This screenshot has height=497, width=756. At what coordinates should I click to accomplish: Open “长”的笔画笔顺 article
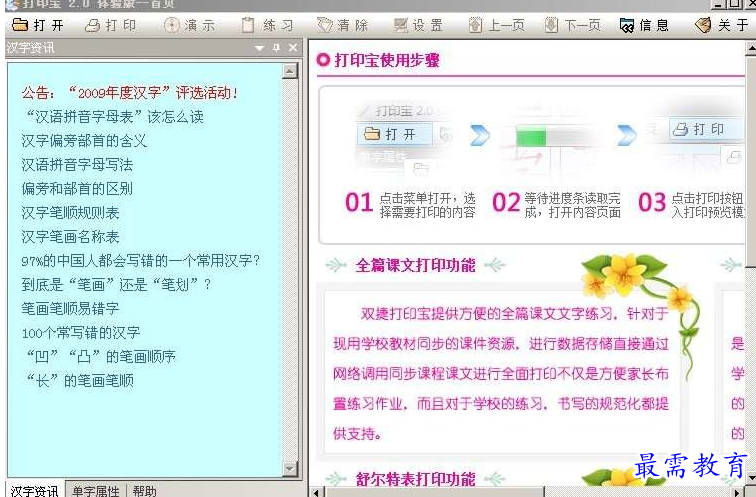80,381
